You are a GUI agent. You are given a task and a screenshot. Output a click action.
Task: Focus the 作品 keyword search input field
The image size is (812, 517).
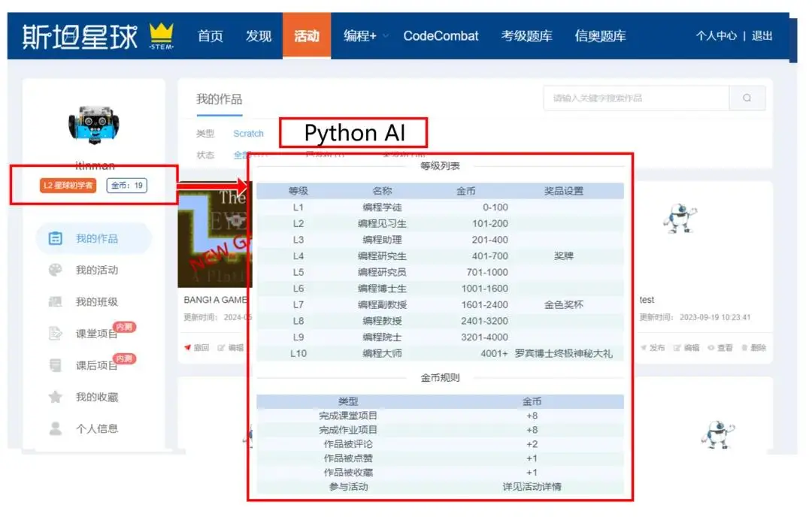[636, 98]
